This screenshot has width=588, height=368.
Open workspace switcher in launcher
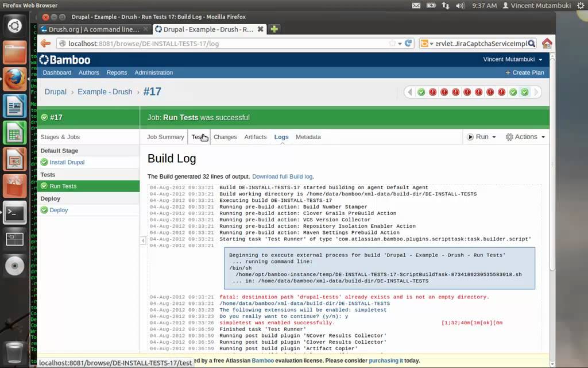[x=14, y=239]
